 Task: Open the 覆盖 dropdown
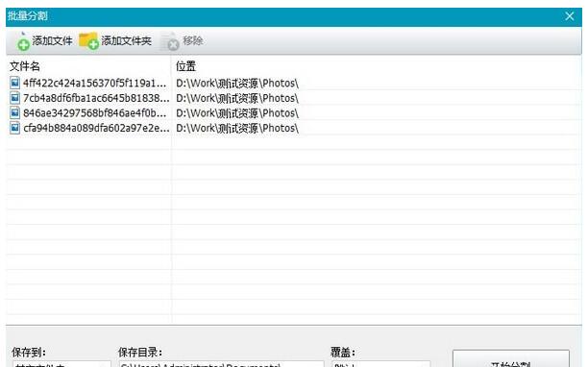381,364
